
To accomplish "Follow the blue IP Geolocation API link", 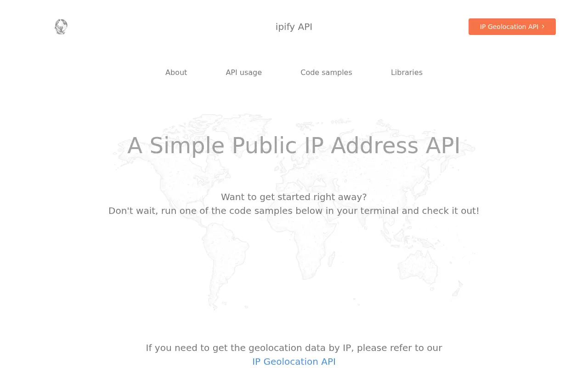I will point(294,362).
